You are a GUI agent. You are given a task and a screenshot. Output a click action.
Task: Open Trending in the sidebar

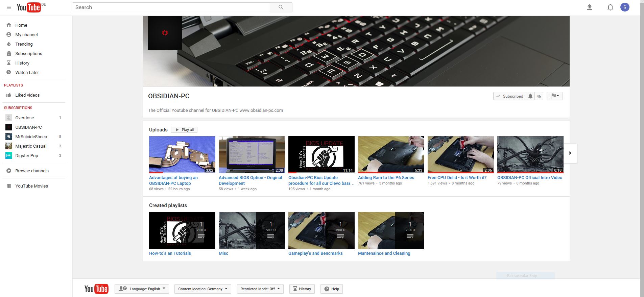(x=24, y=44)
